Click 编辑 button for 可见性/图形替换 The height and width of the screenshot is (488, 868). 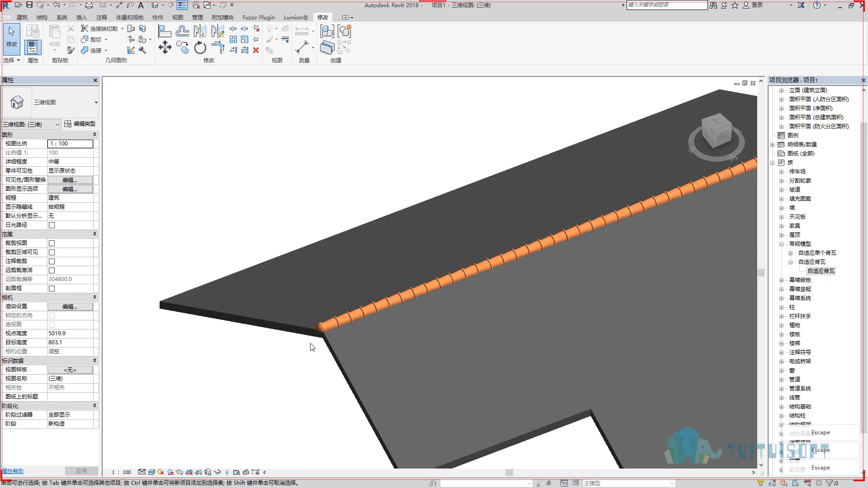70,180
